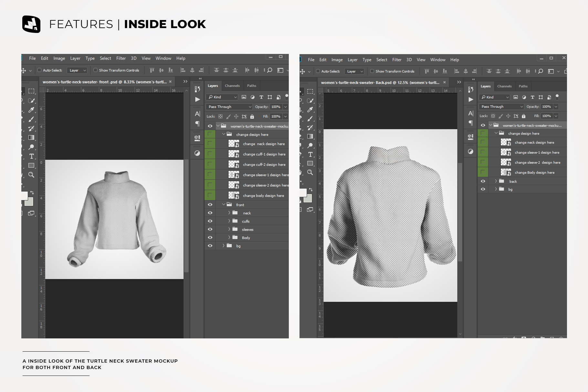588x392 pixels.
Task: Enable Auto-Select checkbox in left window
Action: pyautogui.click(x=39, y=70)
